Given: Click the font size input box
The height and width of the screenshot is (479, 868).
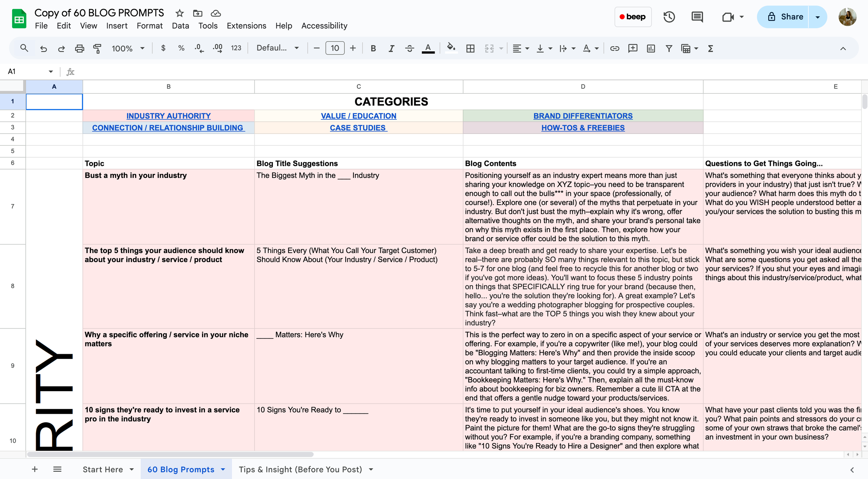Looking at the screenshot, I should coord(335,48).
